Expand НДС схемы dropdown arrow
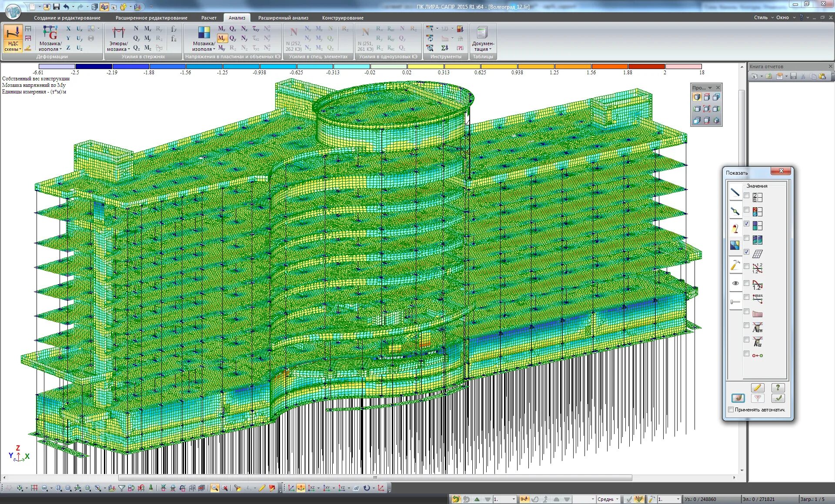 (20, 50)
